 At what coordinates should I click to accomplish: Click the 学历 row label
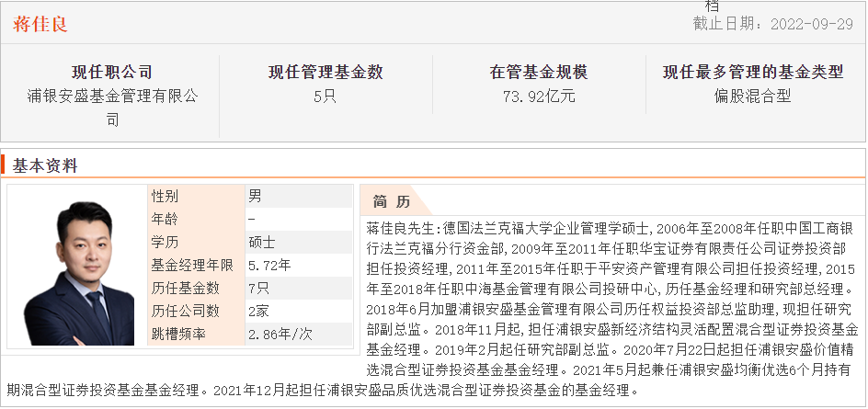(165, 243)
